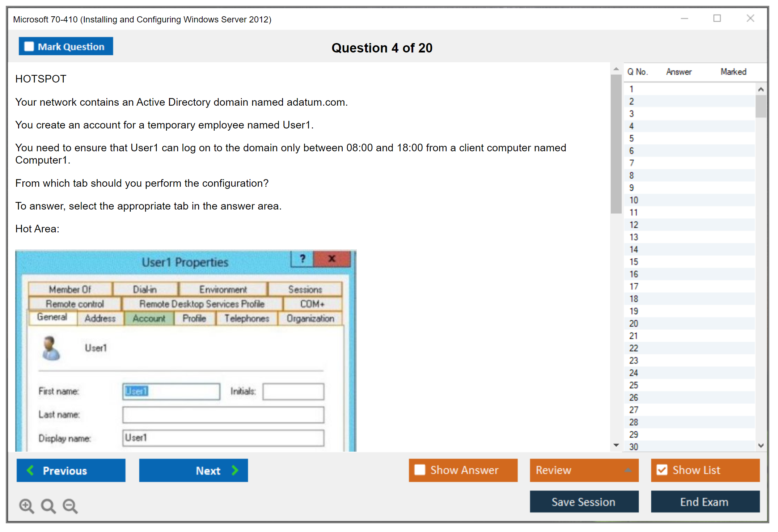Click the reset zoom magnifier icon

click(x=48, y=506)
